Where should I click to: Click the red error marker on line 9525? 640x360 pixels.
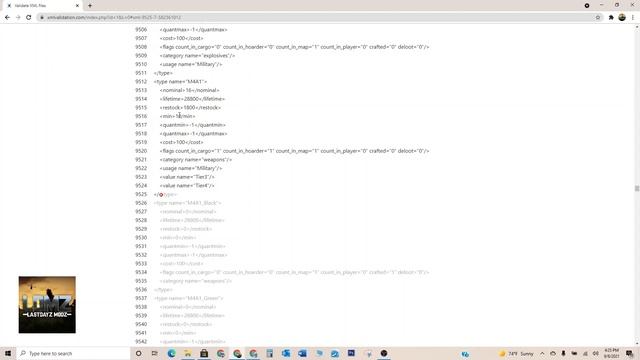coord(161,195)
